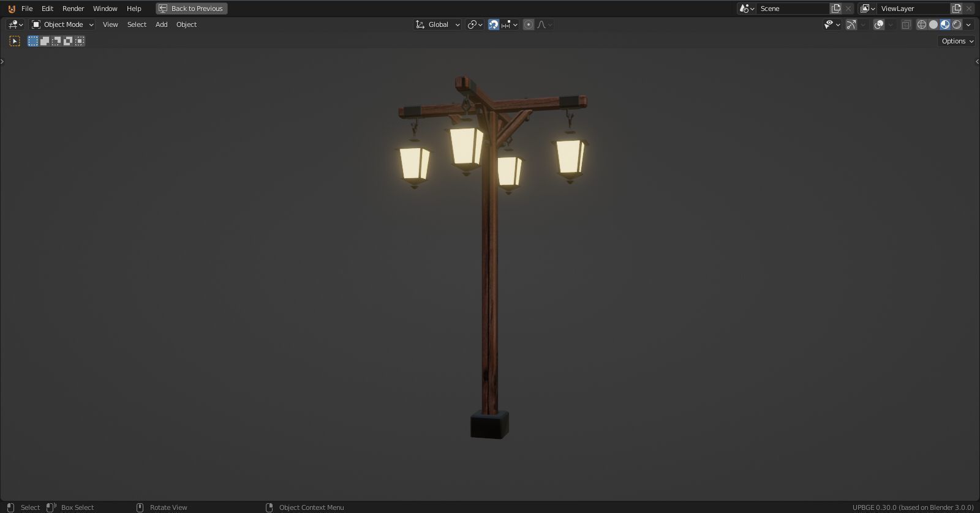
Task: Click 'Box Select' hint in status bar
Action: point(77,507)
